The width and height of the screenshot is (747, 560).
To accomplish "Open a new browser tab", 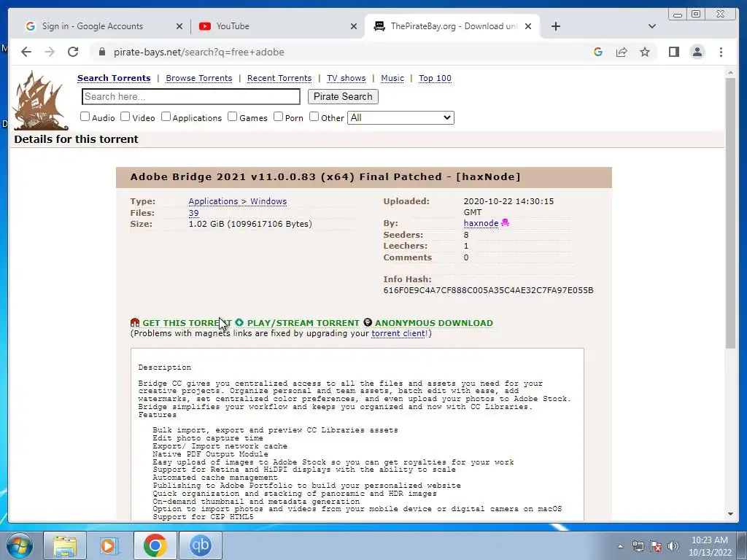I will coord(555,26).
